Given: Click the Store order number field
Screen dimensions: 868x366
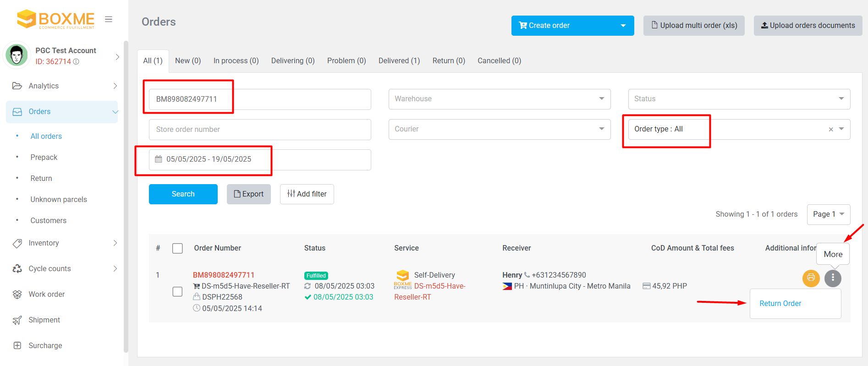Looking at the screenshot, I should [259, 130].
